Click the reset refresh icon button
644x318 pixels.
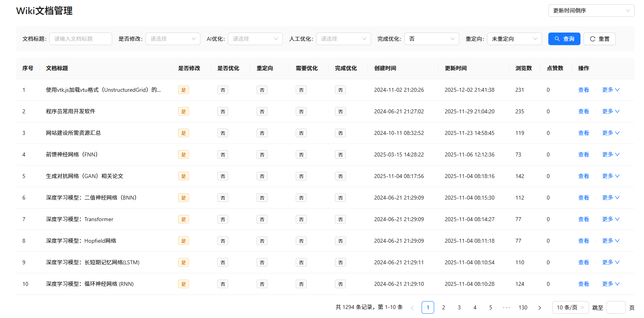(x=599, y=39)
